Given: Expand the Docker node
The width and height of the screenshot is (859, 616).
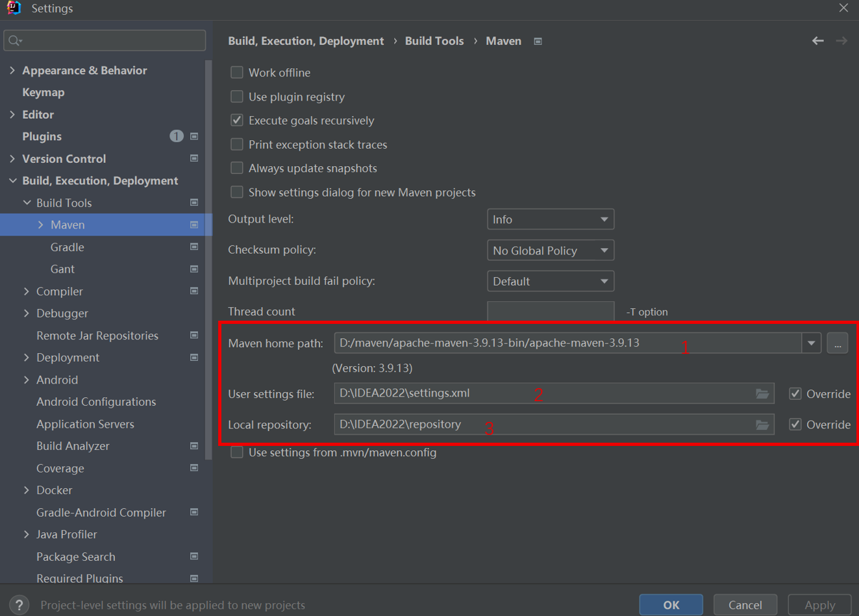Looking at the screenshot, I should pyautogui.click(x=27, y=490).
